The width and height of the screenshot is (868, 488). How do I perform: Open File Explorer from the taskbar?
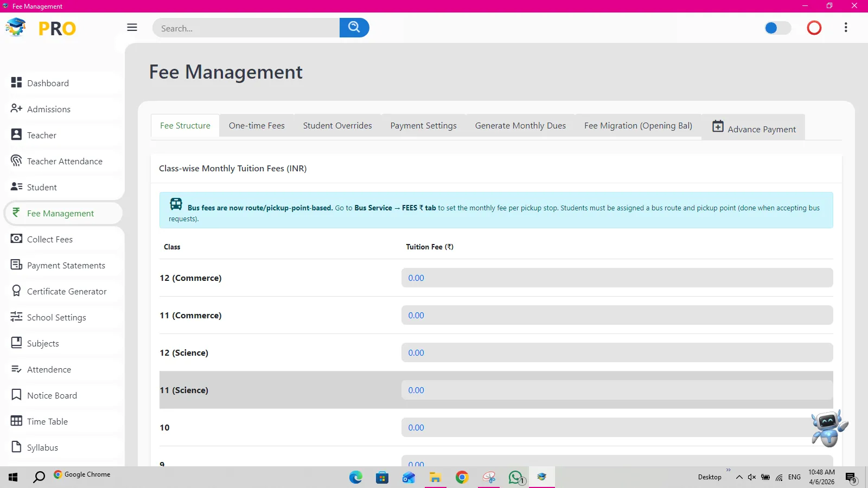point(435,477)
